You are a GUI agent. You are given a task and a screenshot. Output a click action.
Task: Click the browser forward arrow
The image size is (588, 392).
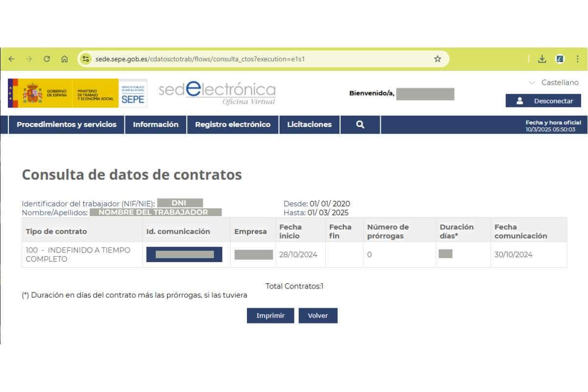tap(29, 59)
